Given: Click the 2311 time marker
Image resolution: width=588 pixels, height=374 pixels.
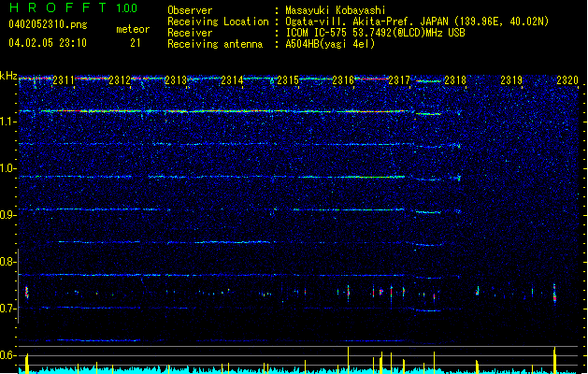Looking at the screenshot, I should point(64,80).
